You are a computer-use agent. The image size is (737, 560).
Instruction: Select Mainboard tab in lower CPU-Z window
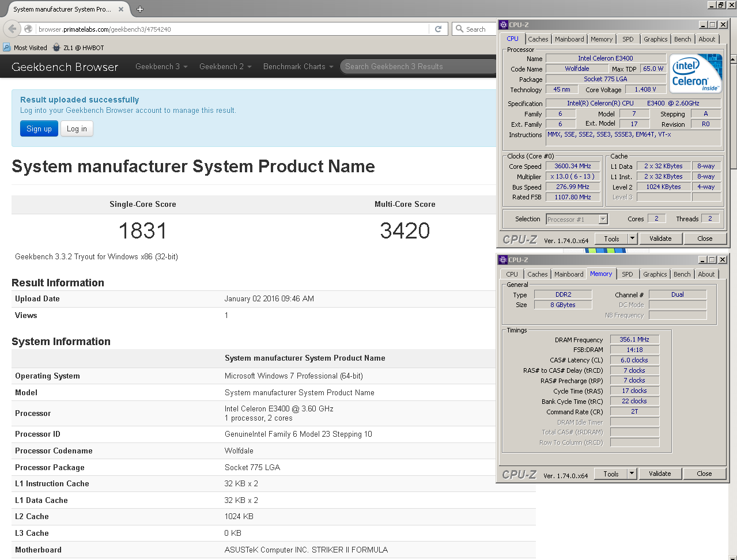pyautogui.click(x=569, y=274)
